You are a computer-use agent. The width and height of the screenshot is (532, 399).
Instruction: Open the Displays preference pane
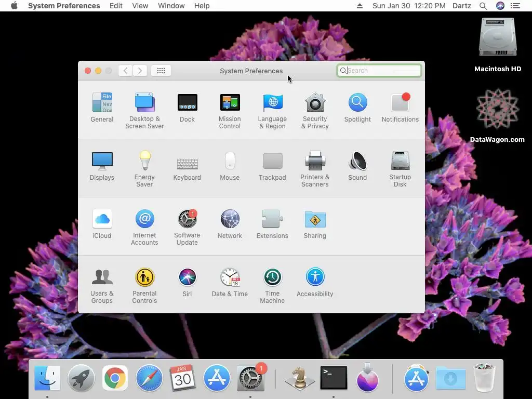click(x=102, y=166)
